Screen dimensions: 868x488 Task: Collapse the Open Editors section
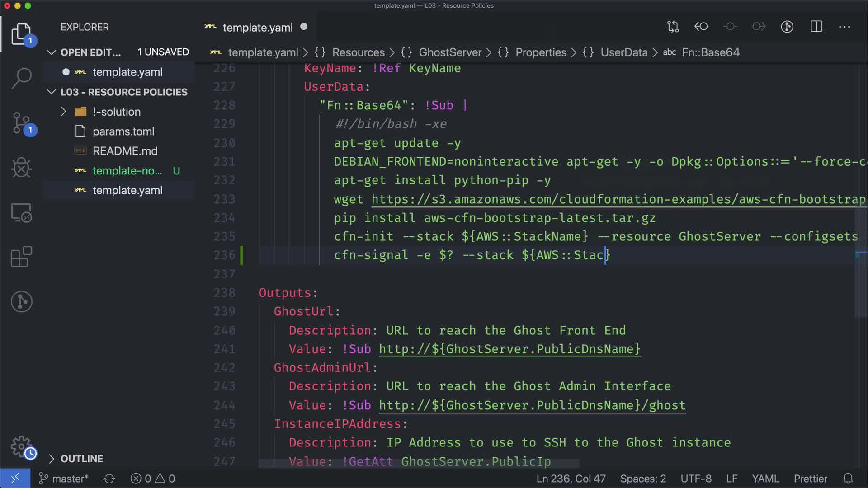pos(52,52)
